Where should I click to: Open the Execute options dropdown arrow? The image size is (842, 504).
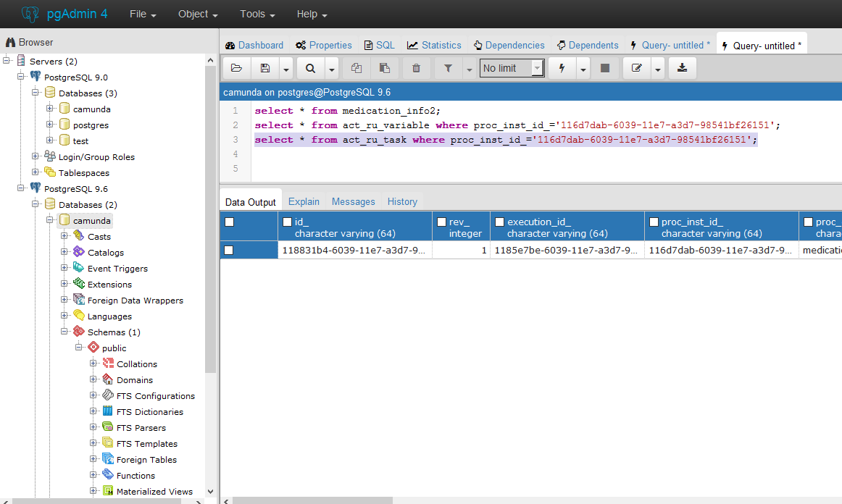point(583,69)
